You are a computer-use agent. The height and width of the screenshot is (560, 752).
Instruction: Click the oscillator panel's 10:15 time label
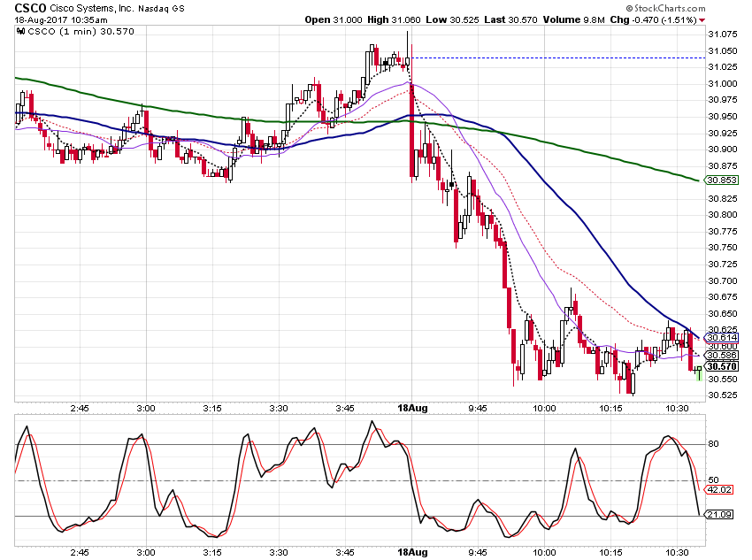[x=611, y=552]
